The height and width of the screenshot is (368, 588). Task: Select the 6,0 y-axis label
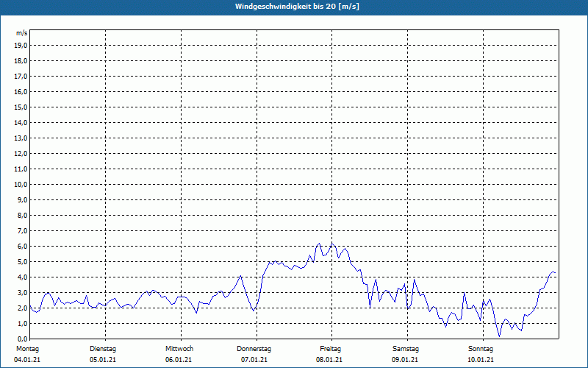(x=22, y=247)
